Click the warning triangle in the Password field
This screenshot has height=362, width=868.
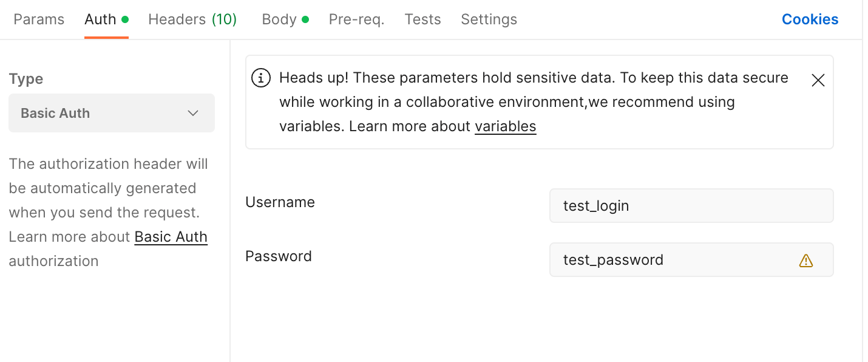805,261
